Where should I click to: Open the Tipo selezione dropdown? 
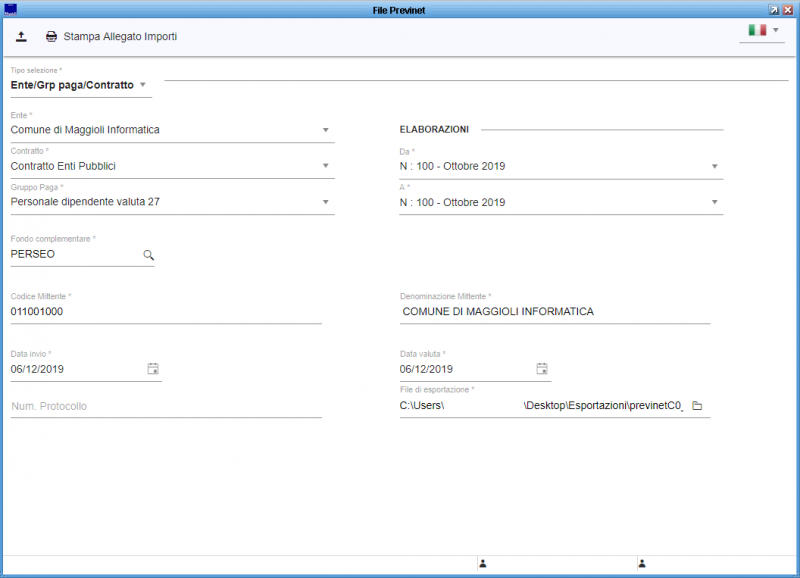tap(81, 85)
